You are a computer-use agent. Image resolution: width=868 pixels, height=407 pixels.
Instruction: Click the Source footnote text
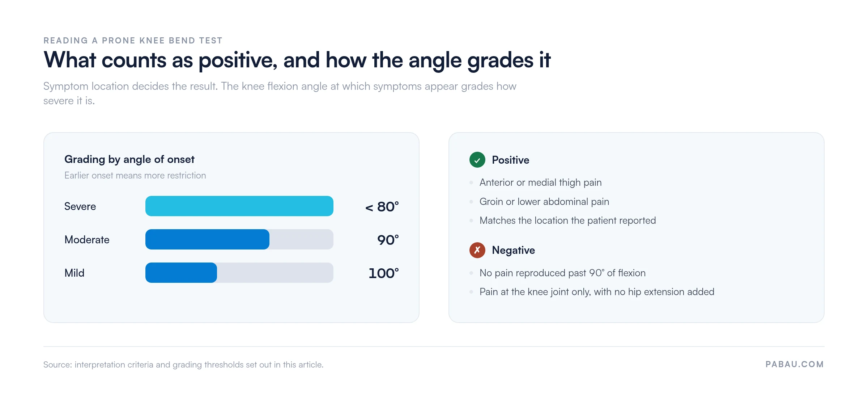[183, 365]
